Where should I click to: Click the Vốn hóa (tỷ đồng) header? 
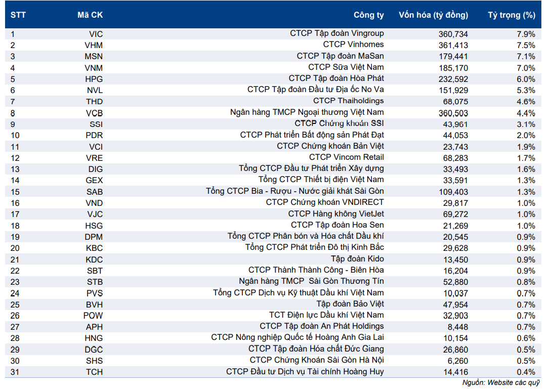[434, 15]
